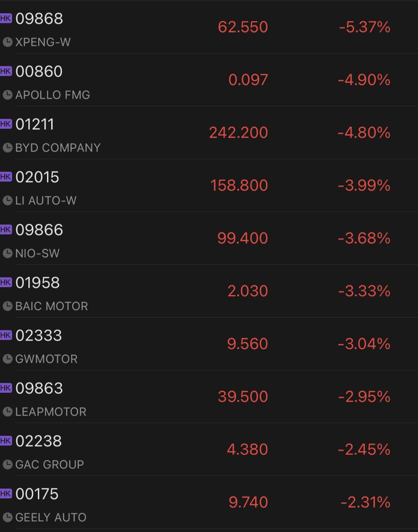Tap XPENG-W's -5.37% change figure
Image resolution: width=418 pixels, height=532 pixels.
pyautogui.click(x=365, y=27)
